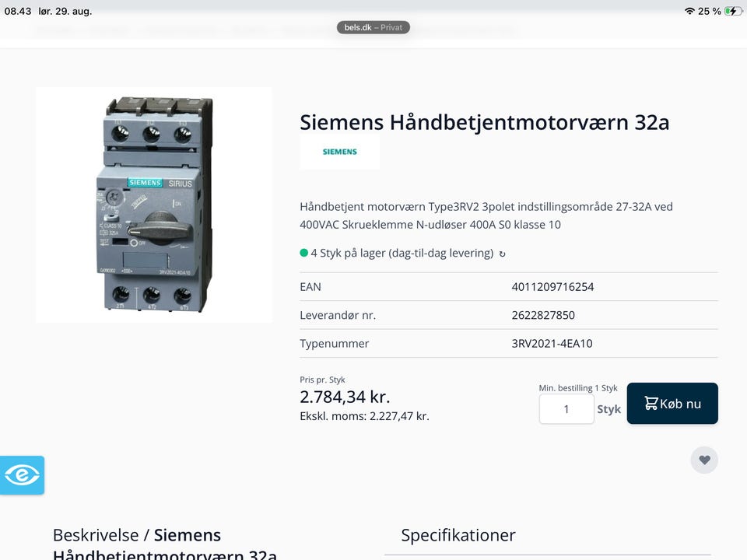Select type number 3RV2021-4EA10

[x=552, y=343]
